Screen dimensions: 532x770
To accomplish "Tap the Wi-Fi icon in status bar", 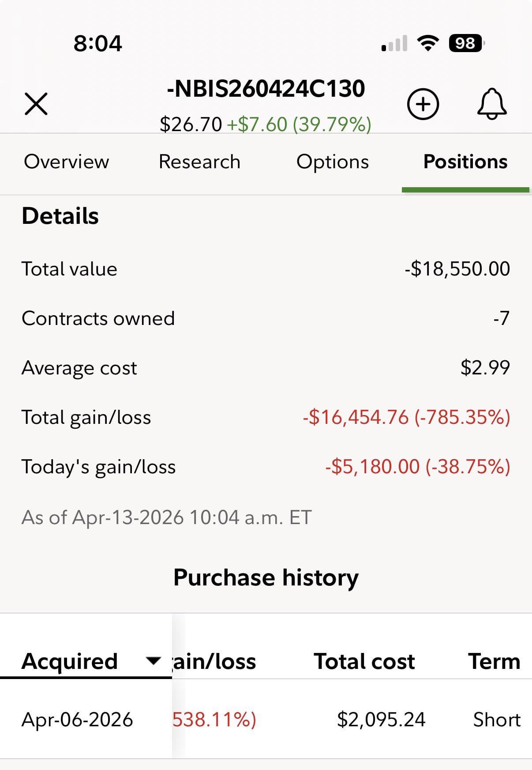I will pyautogui.click(x=427, y=43).
